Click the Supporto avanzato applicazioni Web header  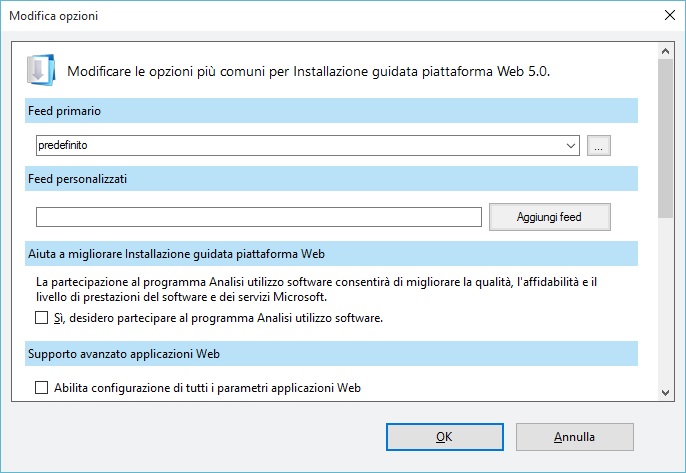pos(331,354)
